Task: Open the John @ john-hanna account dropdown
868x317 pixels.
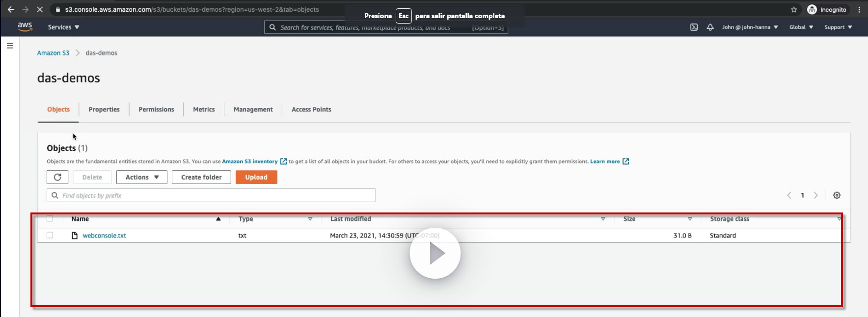Action: pos(750,27)
